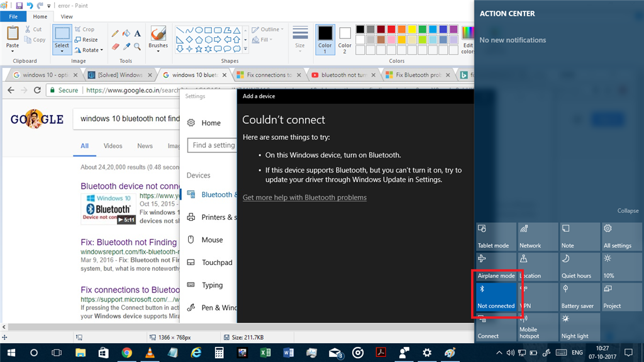Toggle Tablet mode quick action
Image resolution: width=644 pixels, height=362 pixels.
pyautogui.click(x=496, y=237)
